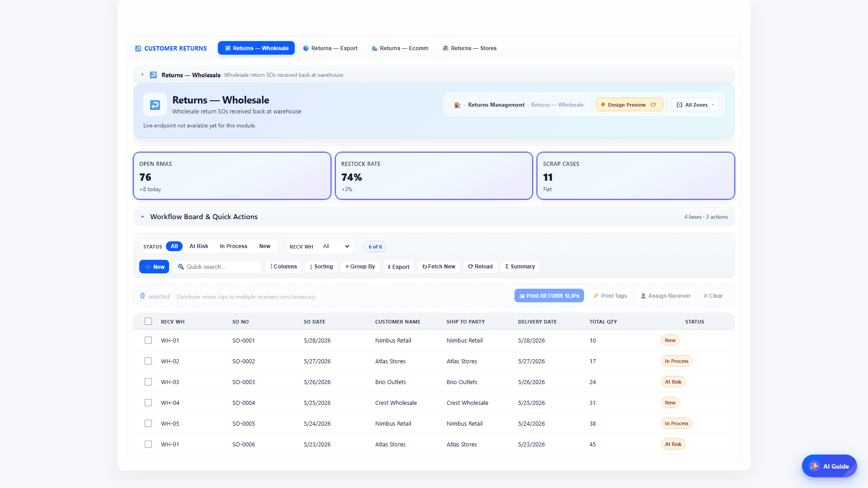Click the Customer Returns module icon

[138, 48]
